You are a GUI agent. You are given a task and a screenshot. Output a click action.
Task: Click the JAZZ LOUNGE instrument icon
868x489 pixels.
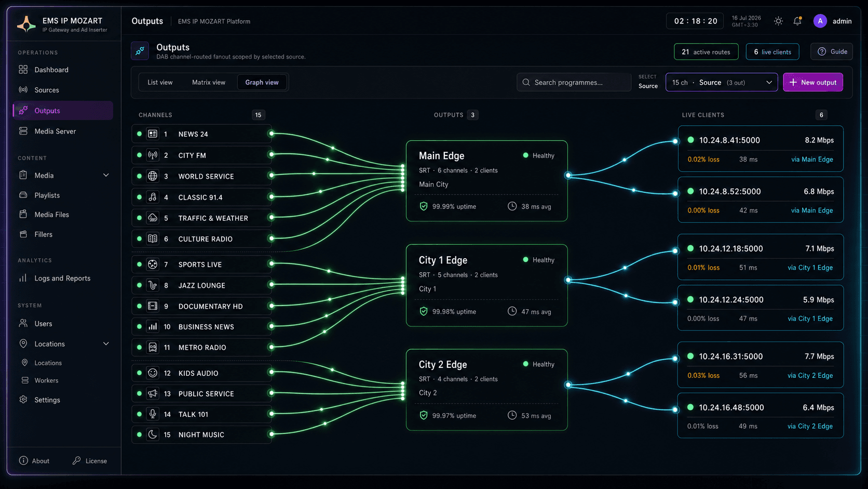153,285
